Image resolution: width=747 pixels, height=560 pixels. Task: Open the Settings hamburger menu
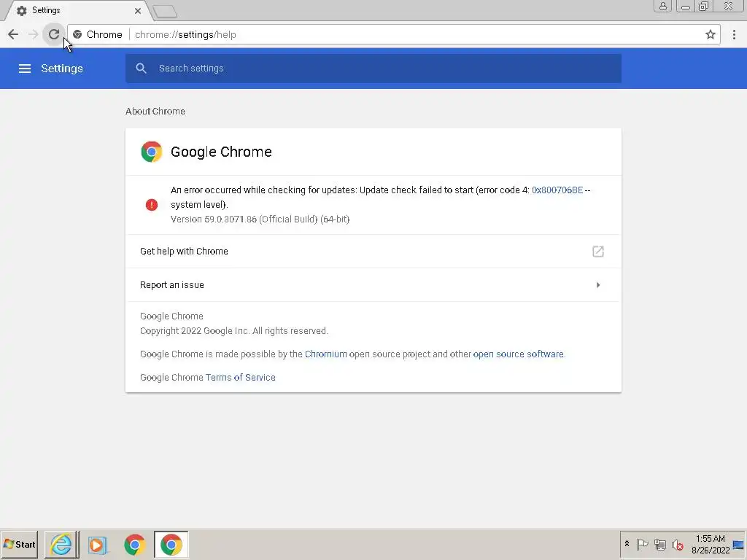click(x=25, y=69)
